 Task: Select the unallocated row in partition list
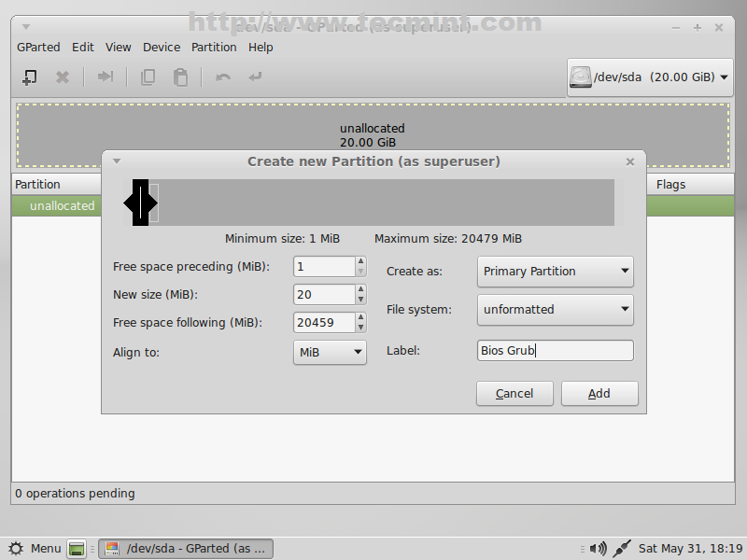pos(57,206)
